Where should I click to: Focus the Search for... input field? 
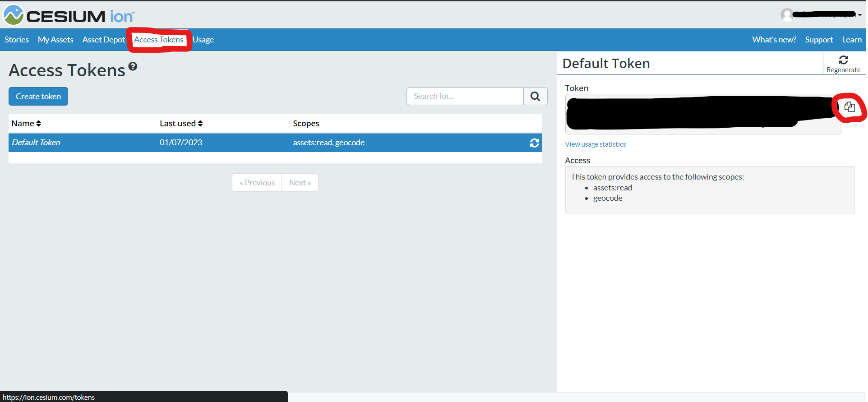(x=465, y=96)
